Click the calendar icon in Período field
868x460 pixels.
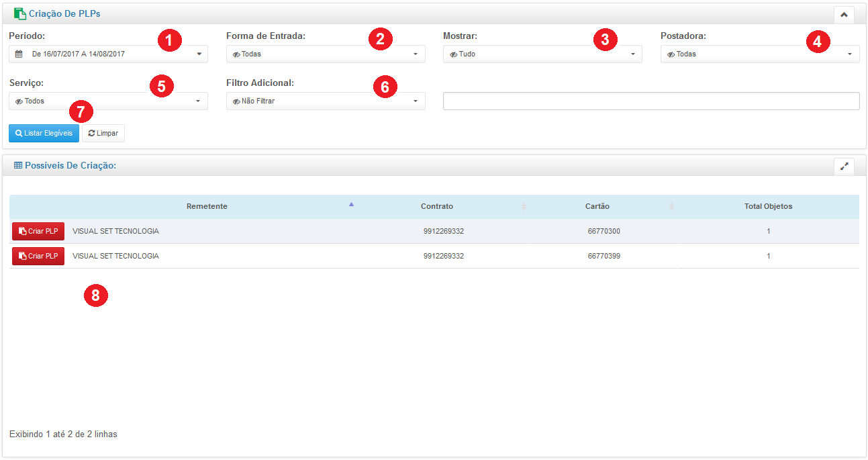pyautogui.click(x=19, y=54)
